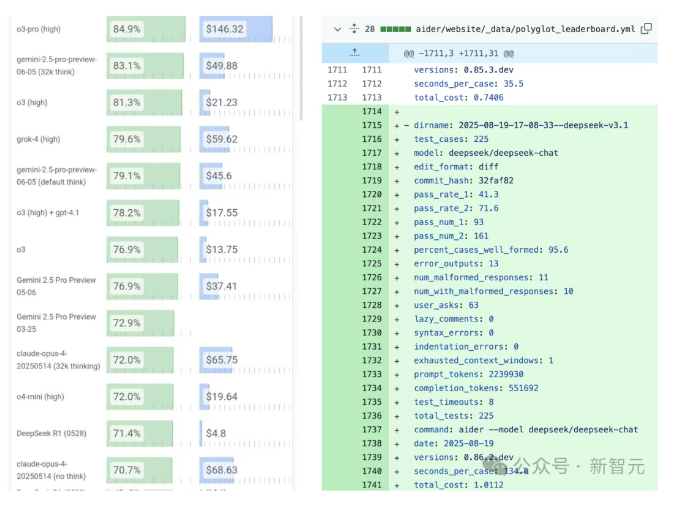This screenshot has width=674, height=506.
Task: Click the $21.23 cost value
Action: point(221,102)
